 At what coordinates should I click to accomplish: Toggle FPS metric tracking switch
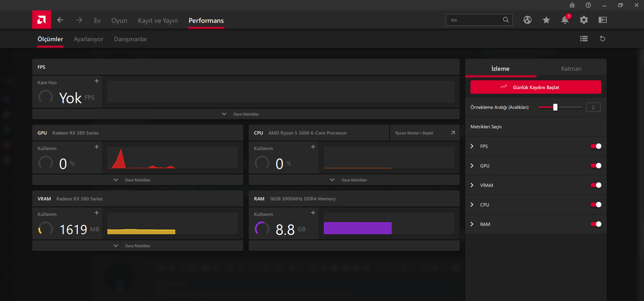coord(596,146)
